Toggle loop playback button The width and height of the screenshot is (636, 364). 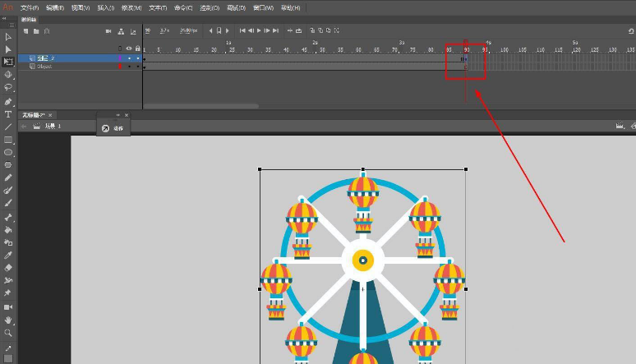tap(299, 30)
